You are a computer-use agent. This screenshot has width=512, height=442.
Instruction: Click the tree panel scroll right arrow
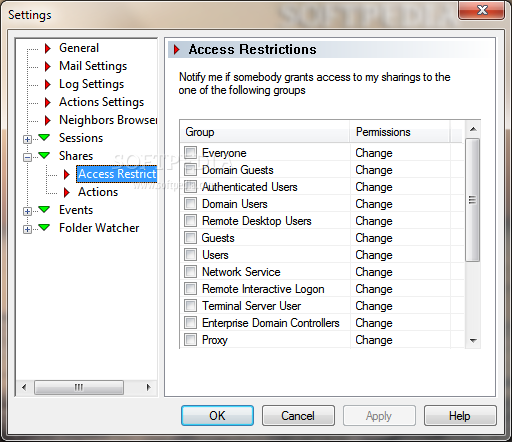click(149, 387)
